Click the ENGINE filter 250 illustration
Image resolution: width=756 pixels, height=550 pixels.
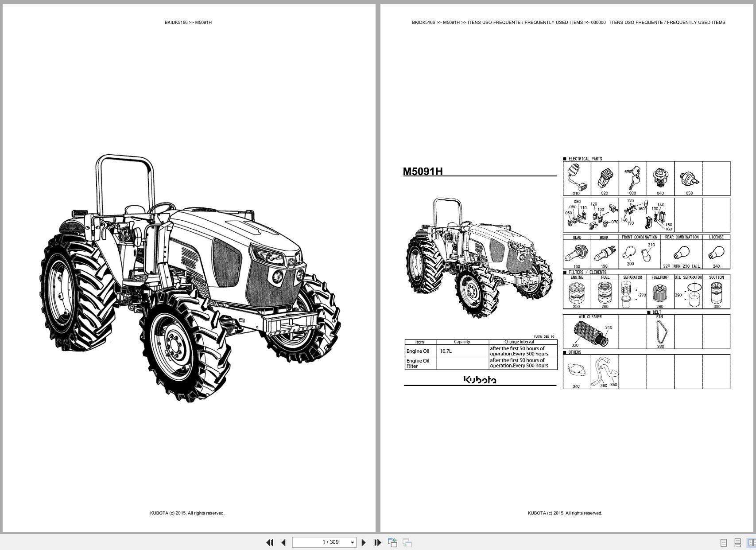[577, 293]
